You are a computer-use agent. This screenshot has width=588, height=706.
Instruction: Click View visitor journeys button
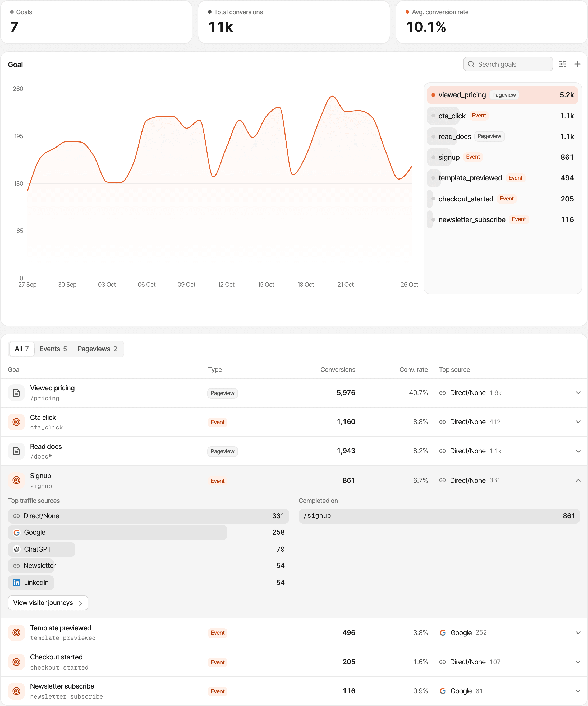(x=48, y=603)
